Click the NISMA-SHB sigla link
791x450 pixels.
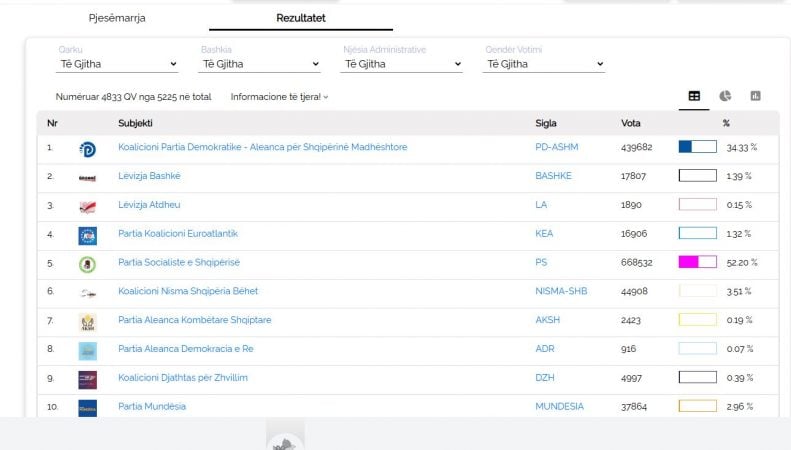click(561, 291)
